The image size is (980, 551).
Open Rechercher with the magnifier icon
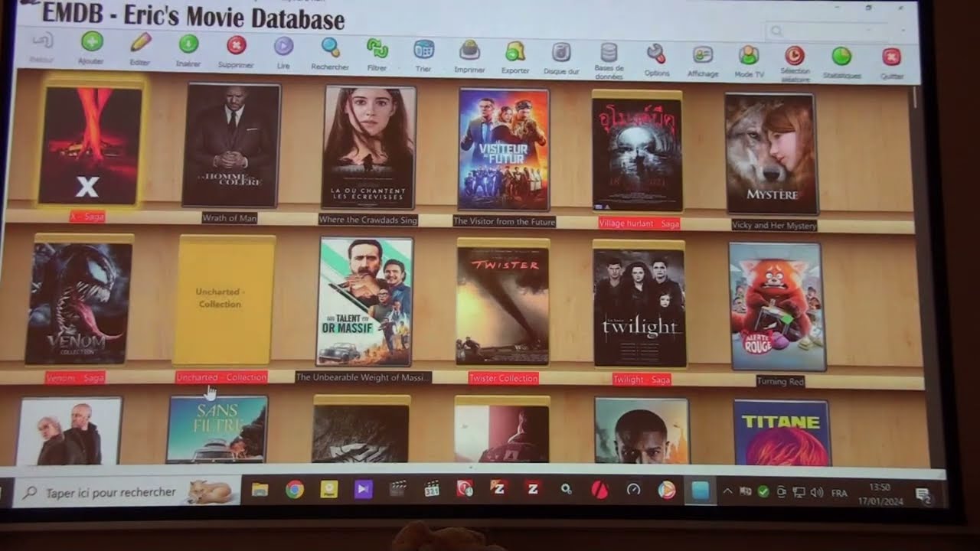coord(330,47)
